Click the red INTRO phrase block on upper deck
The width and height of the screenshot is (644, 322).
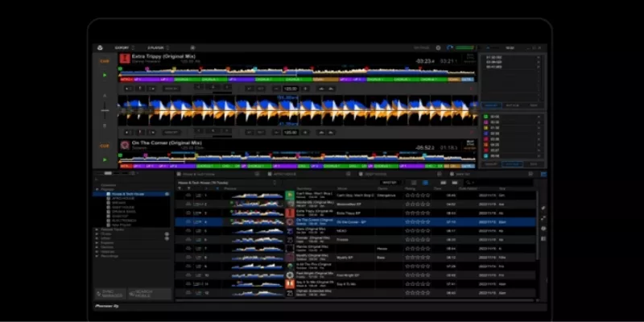[126, 79]
